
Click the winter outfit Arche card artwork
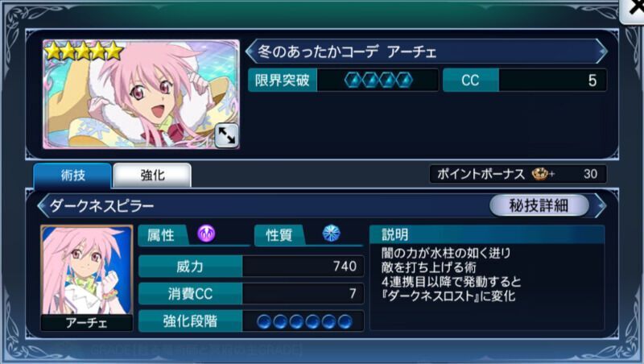pyautogui.click(x=141, y=94)
